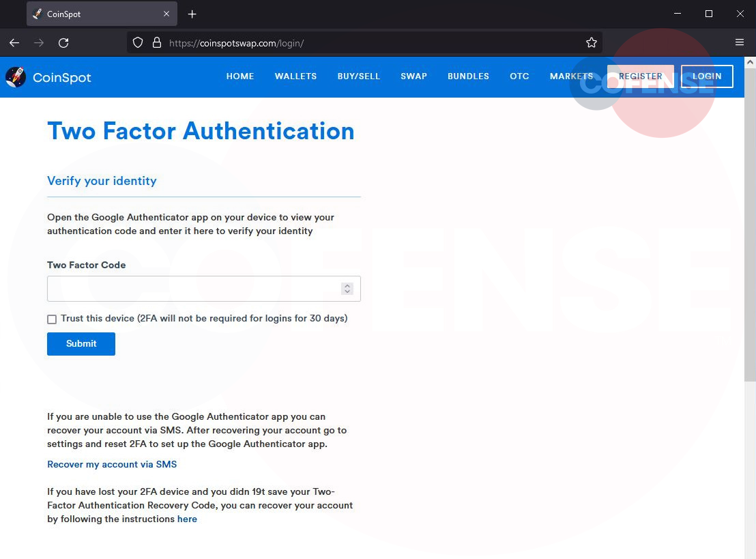Click the LOGIN button in header

click(x=707, y=76)
